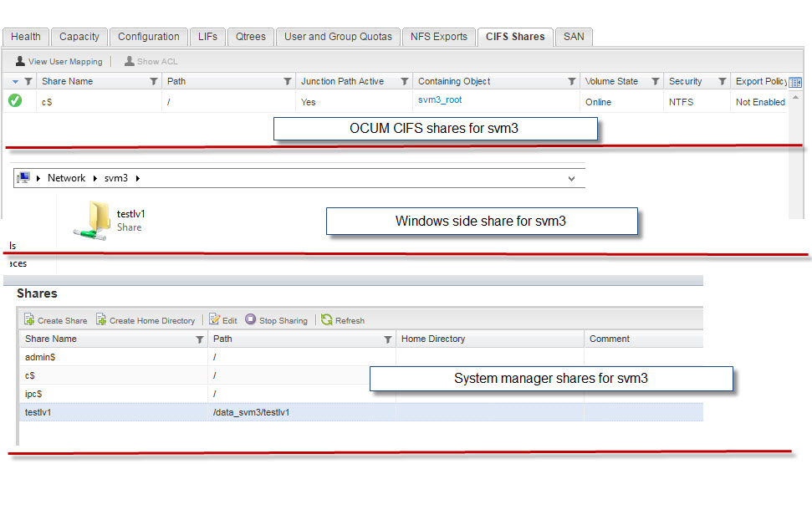This screenshot has height=515, width=812.
Task: Filter the Security column
Action: point(722,81)
